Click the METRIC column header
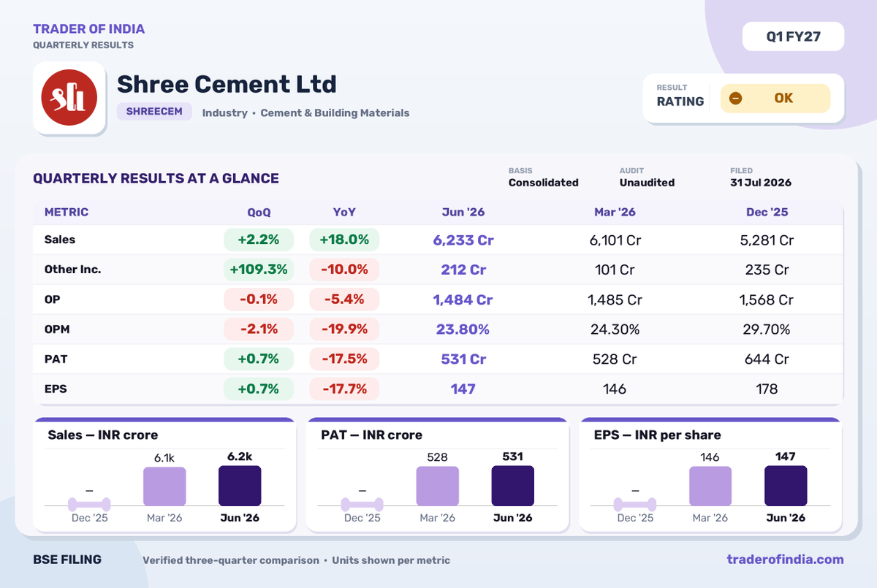Viewport: 877px width, 588px height. [67, 213]
